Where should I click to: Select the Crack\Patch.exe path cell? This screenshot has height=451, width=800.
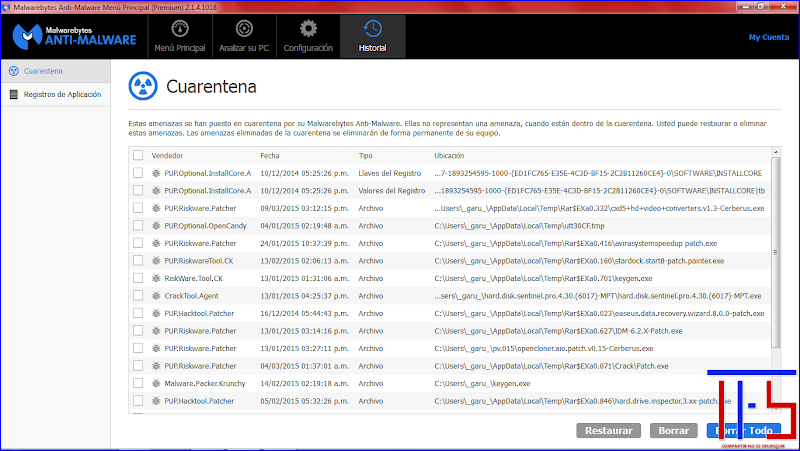(x=551, y=366)
